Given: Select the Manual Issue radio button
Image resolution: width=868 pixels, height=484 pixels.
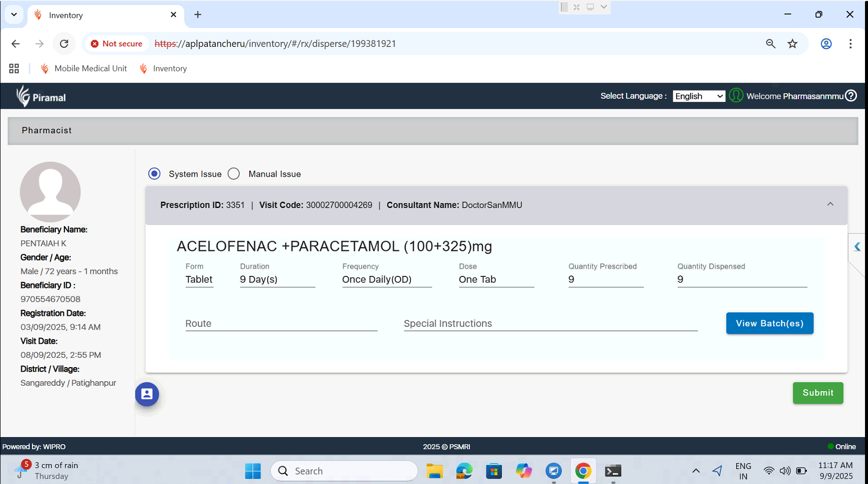Looking at the screenshot, I should click(234, 174).
